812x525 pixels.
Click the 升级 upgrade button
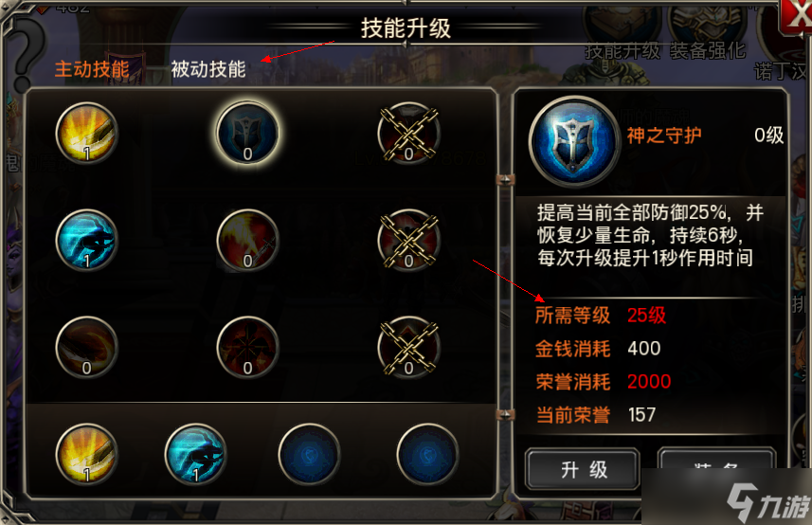tap(583, 469)
